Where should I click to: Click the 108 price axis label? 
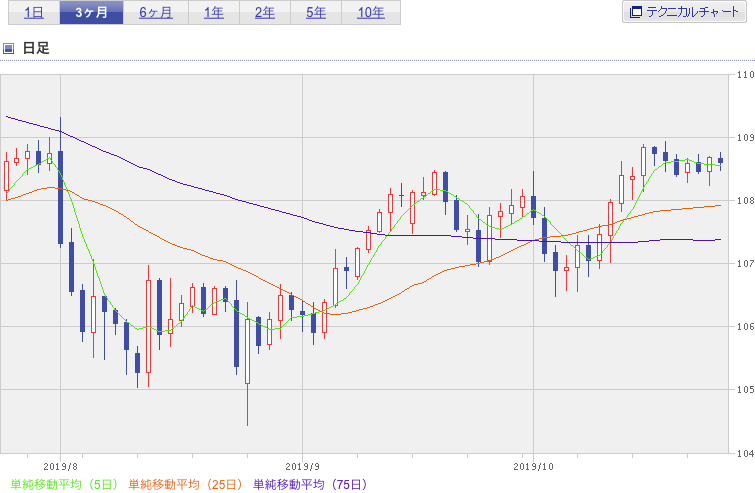coord(745,201)
